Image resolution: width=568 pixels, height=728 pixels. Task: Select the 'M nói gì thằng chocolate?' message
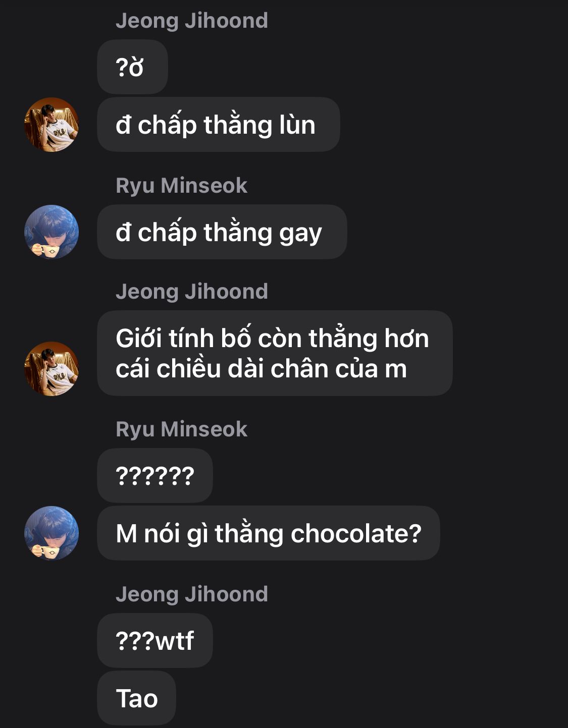click(x=269, y=533)
